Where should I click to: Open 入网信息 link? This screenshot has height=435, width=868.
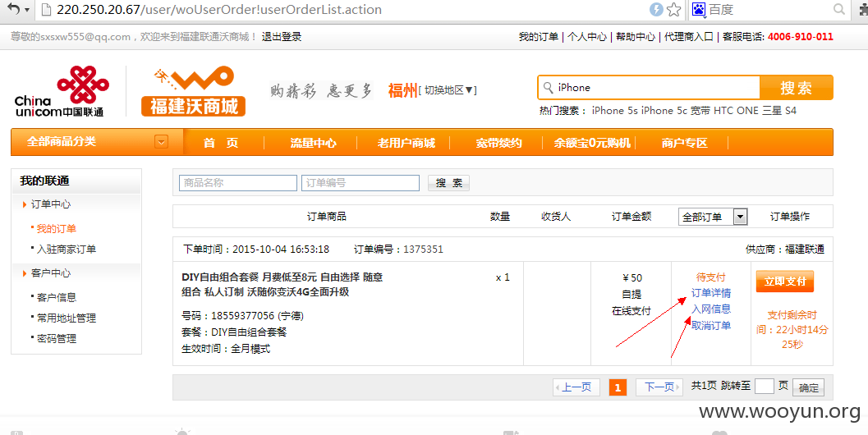coord(711,309)
